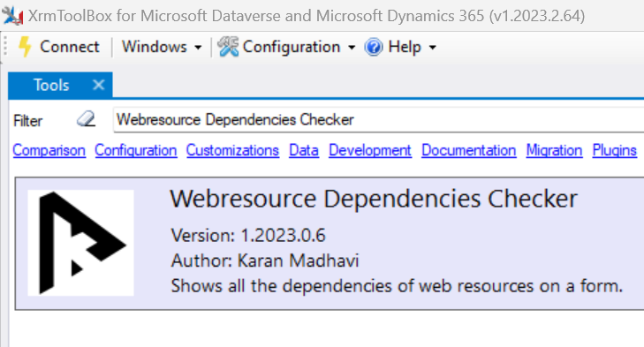The height and width of the screenshot is (347, 644).
Task: Click the lightning bolt Connect icon
Action: click(x=26, y=47)
